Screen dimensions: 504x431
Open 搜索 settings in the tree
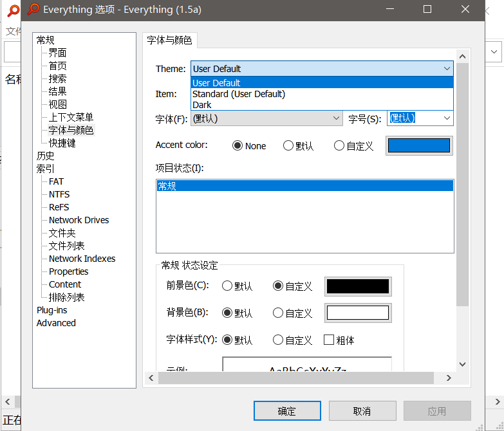(x=57, y=78)
